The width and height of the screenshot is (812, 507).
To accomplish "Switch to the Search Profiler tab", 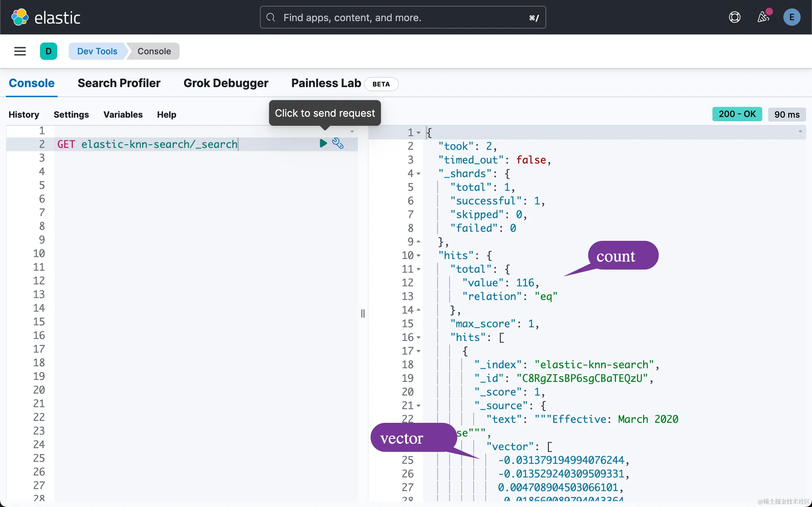I will (119, 83).
